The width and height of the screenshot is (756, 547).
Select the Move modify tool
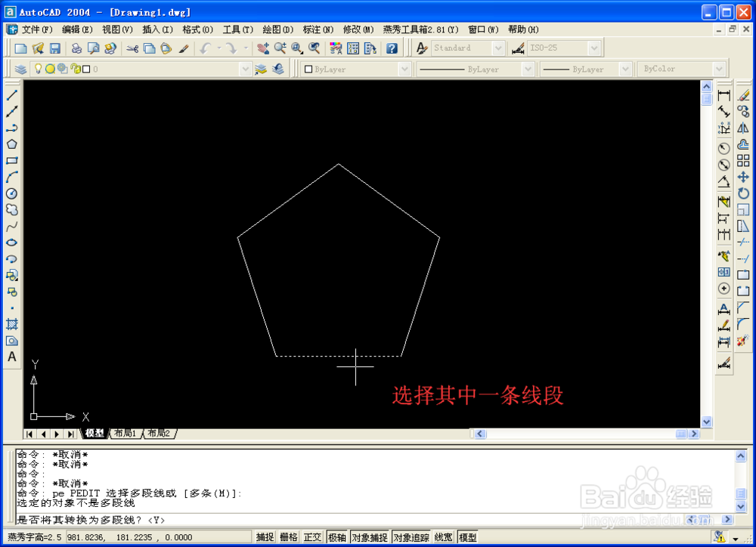(743, 177)
